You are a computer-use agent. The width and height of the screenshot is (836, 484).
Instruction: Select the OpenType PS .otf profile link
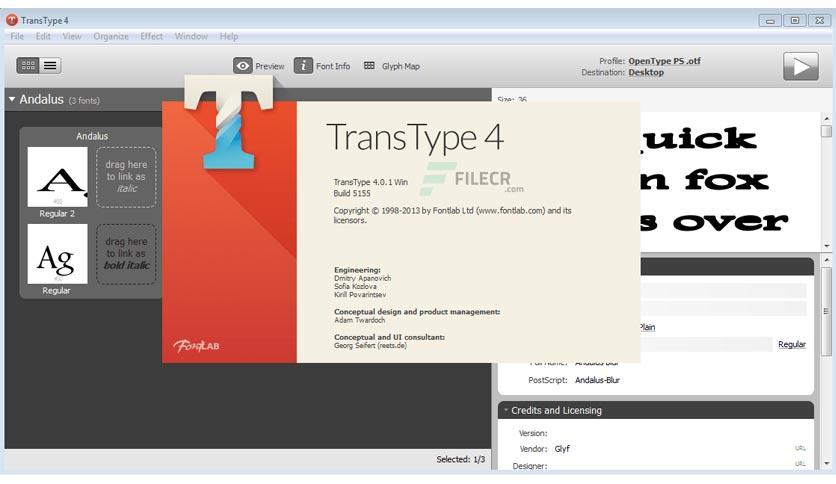tap(664, 61)
